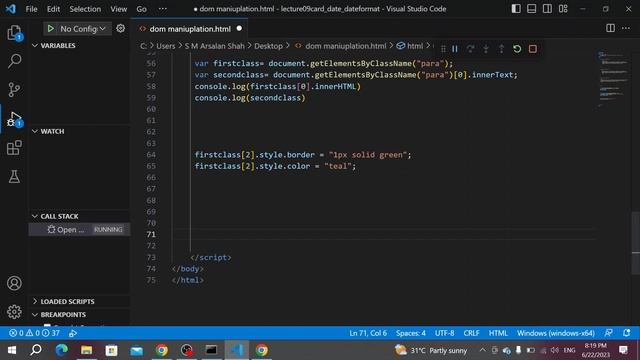
Task: Click Step Into in debug toolbar
Action: (x=486, y=49)
